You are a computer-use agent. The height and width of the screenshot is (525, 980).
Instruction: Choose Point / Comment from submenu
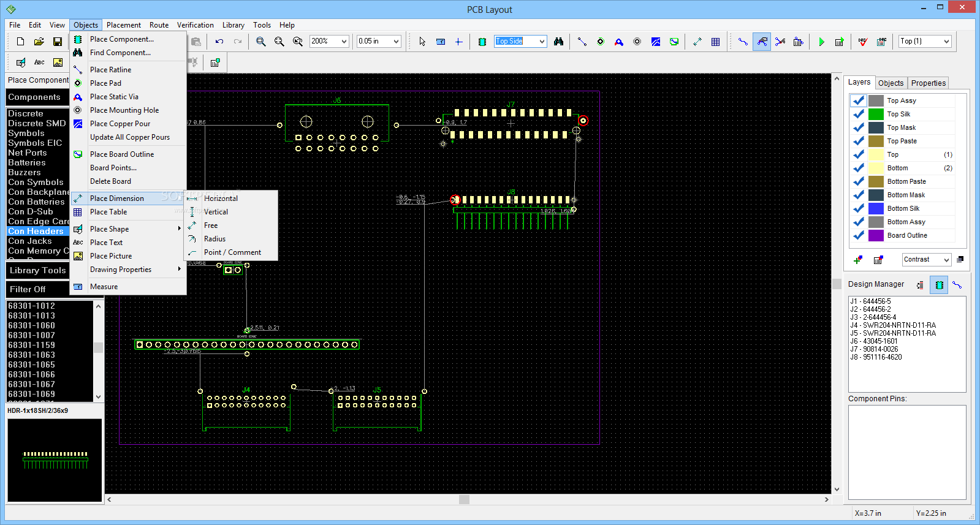(x=231, y=252)
